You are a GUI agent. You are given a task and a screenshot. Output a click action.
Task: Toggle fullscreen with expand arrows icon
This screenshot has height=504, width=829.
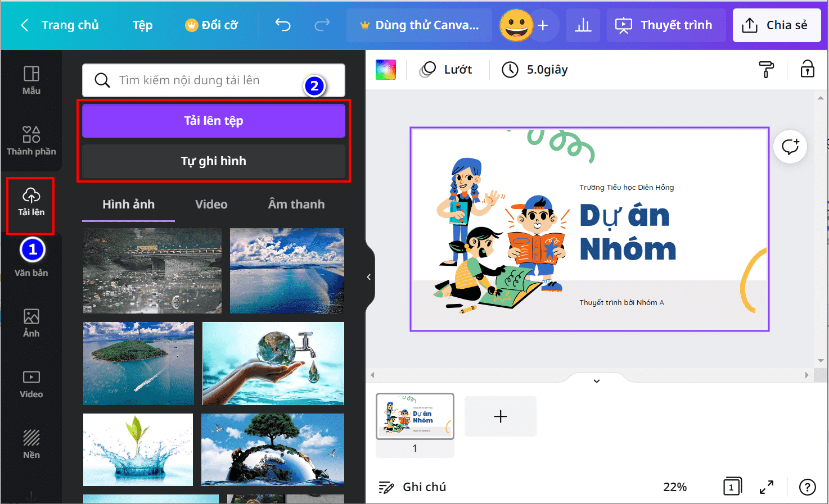[x=767, y=487]
